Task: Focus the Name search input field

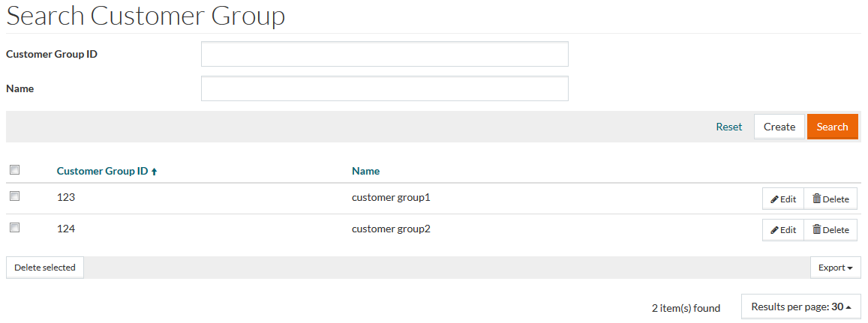Action: tap(384, 88)
